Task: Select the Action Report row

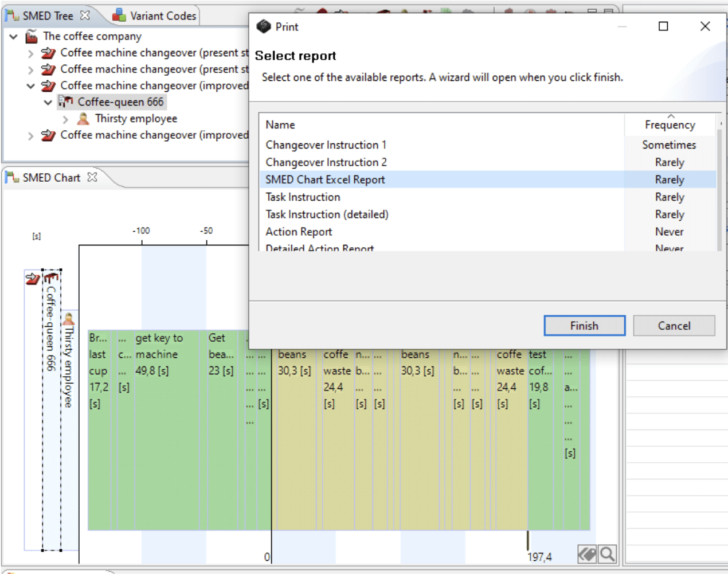Action: [x=488, y=232]
